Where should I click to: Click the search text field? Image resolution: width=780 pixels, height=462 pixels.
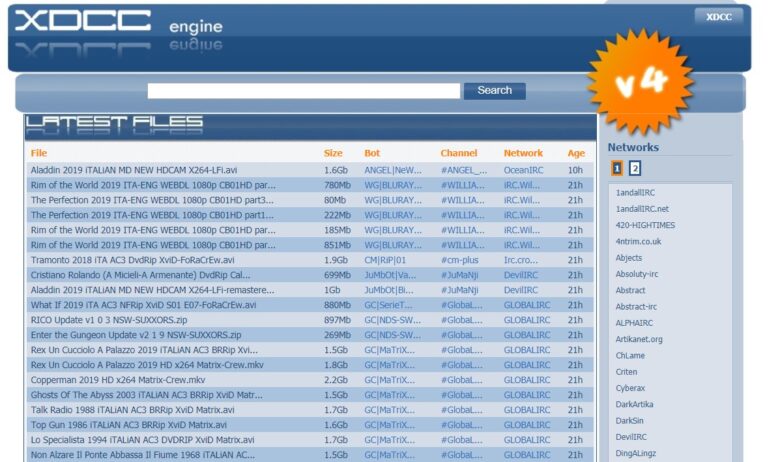point(303,91)
